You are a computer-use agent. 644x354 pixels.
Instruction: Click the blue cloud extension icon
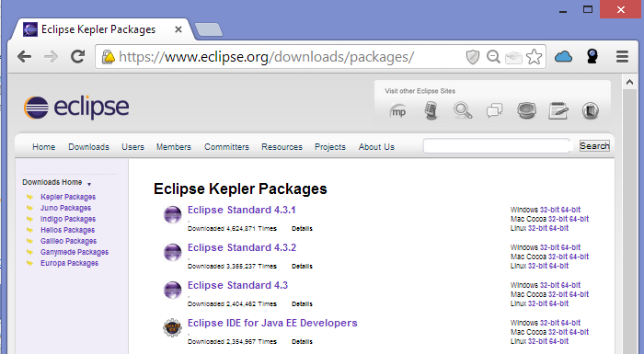click(563, 57)
